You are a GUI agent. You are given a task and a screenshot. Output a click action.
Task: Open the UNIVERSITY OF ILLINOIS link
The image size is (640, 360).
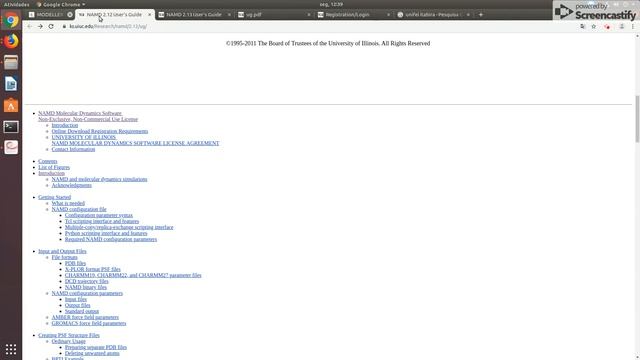click(84, 137)
